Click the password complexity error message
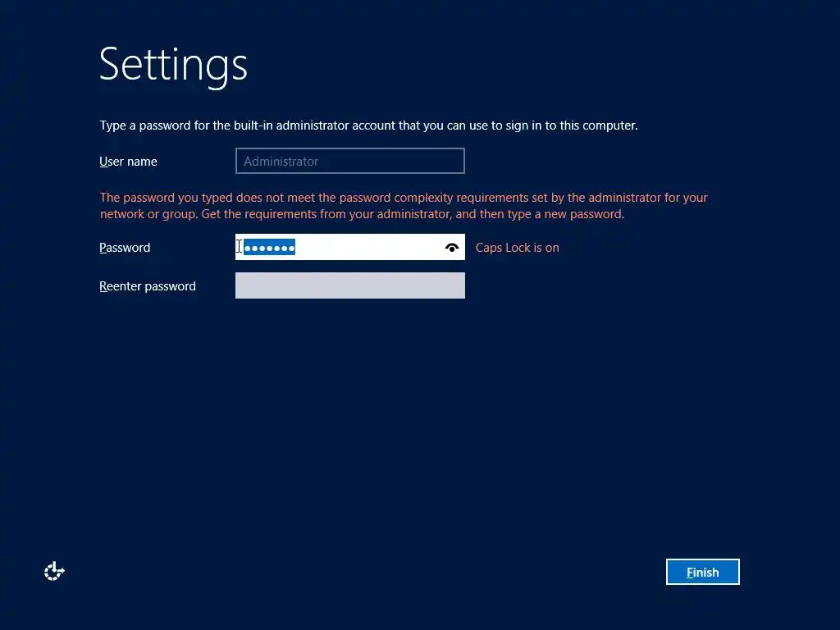 [404, 206]
